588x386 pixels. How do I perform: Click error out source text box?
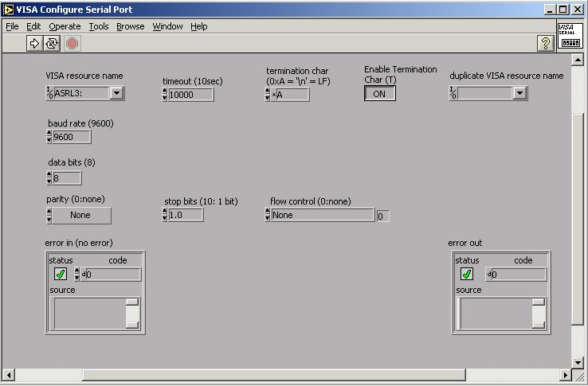[496, 314]
